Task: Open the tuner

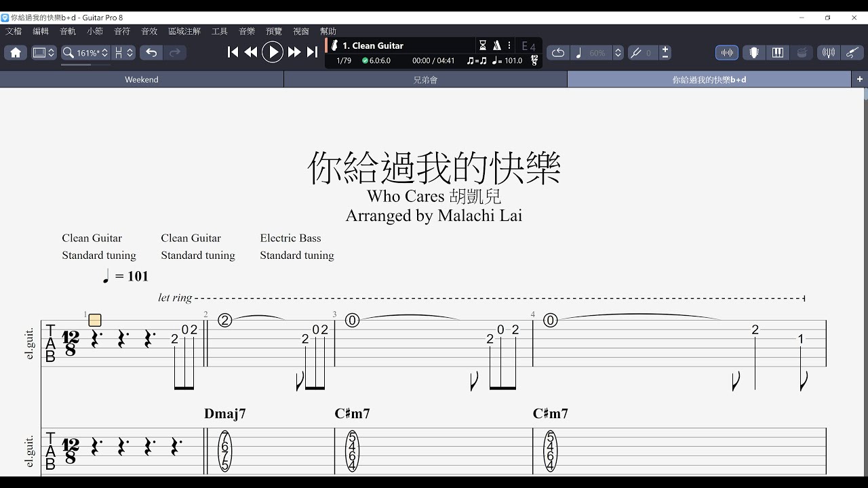Action: click(828, 53)
